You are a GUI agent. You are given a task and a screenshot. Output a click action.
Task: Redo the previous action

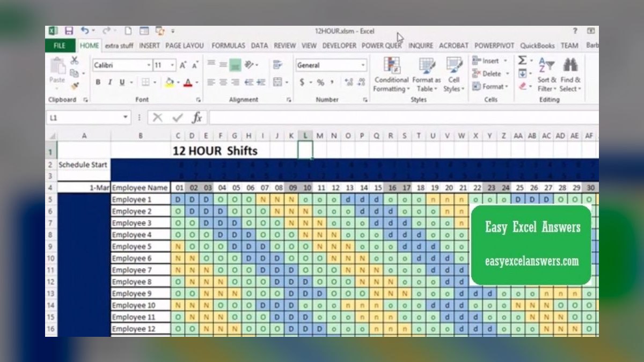106,31
